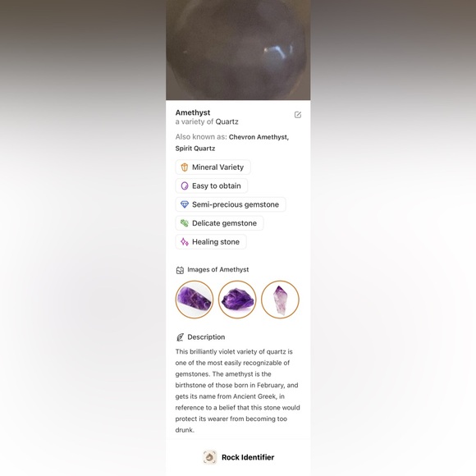Click the green Delicate gemstone icon
Image resolution: width=476 pixels, height=476 pixels.
point(185,223)
